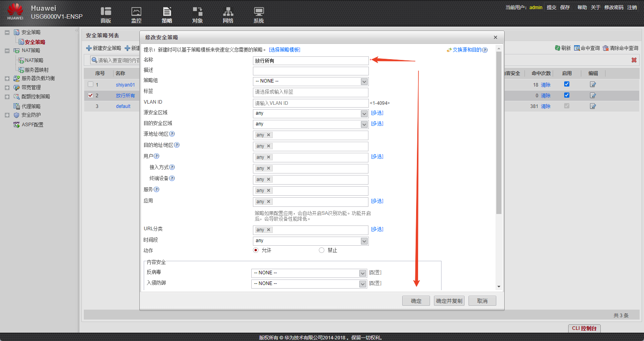Click the 清除命中查询 icon

point(605,48)
